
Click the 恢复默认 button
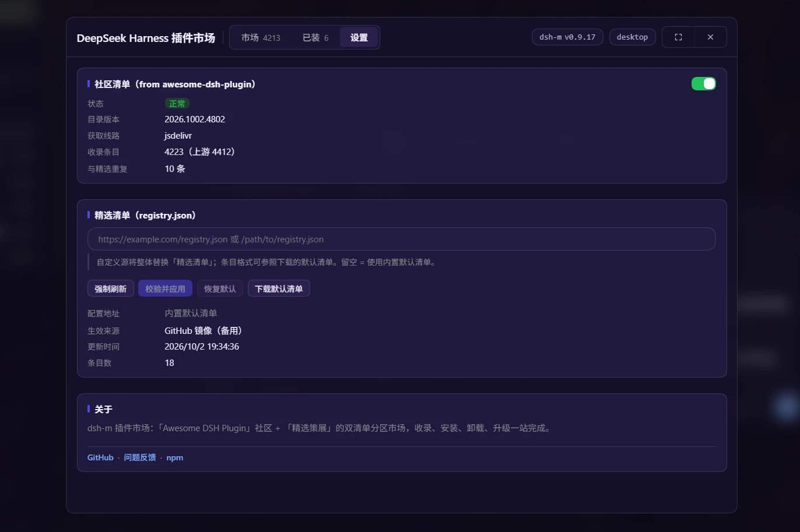pos(220,288)
